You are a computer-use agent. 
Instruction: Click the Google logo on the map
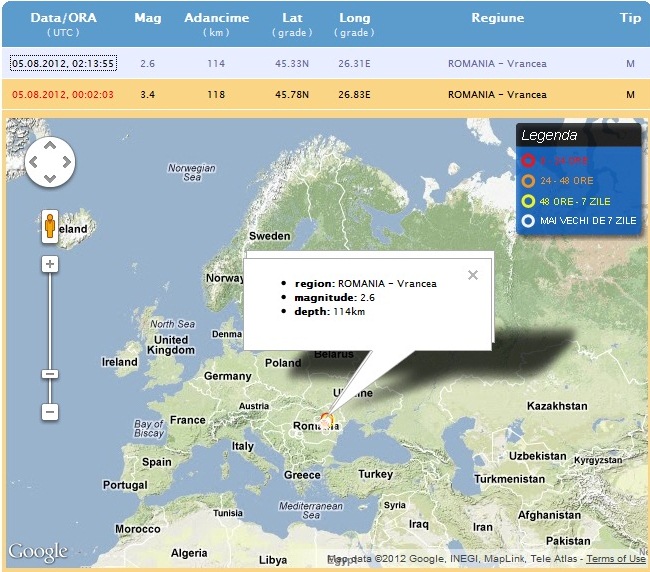coord(38,552)
